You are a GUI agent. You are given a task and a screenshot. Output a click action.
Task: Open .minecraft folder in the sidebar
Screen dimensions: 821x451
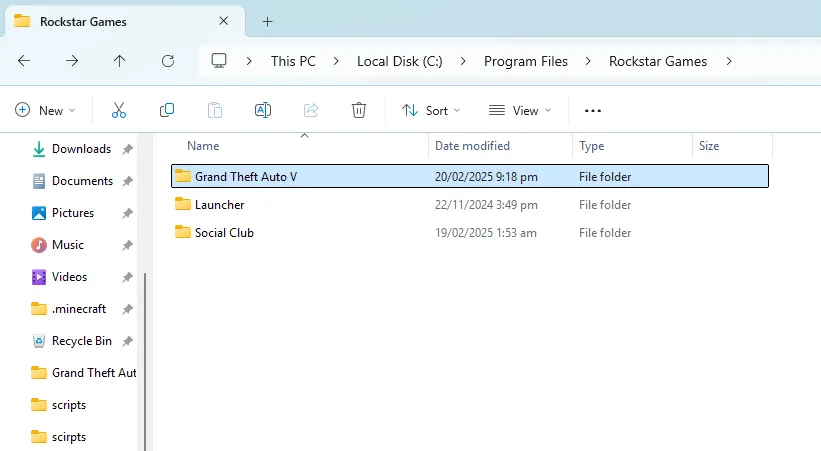[69, 309]
